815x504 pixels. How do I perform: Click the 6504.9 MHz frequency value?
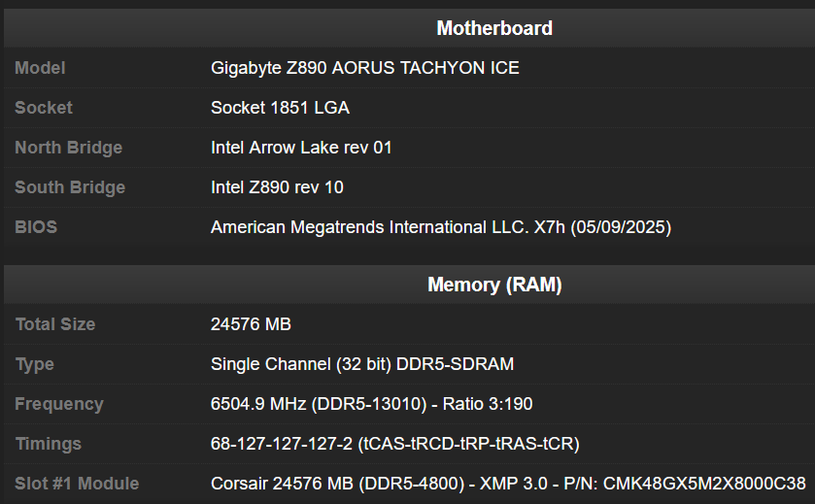(x=371, y=404)
